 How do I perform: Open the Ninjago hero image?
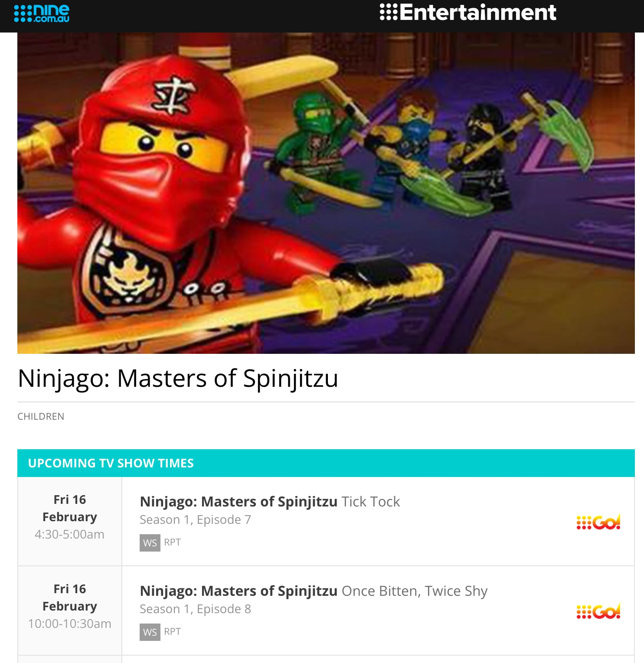click(326, 193)
